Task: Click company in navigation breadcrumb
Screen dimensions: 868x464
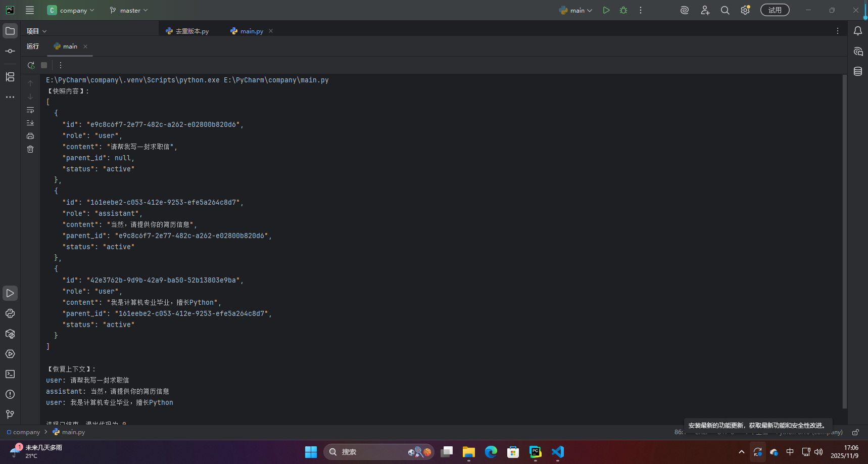Action: point(23,432)
